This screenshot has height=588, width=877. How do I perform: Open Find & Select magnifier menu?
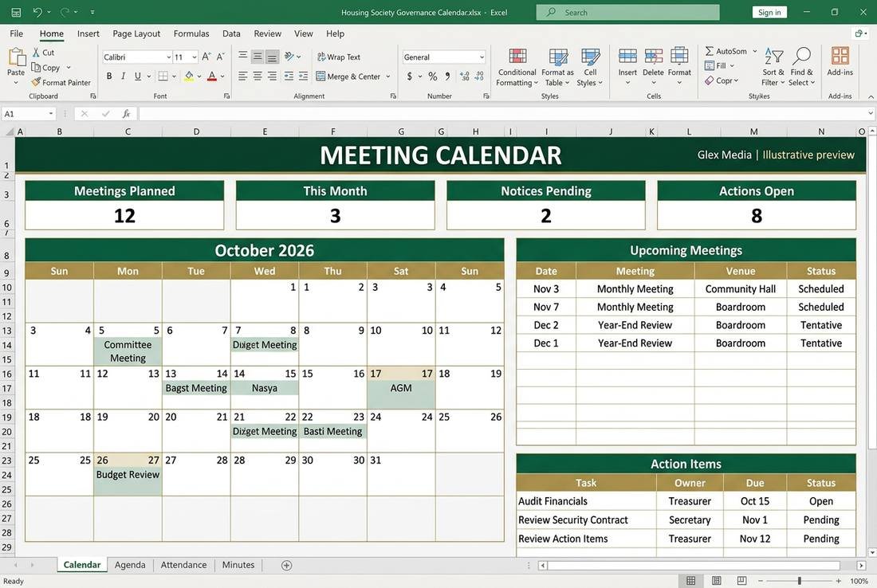click(802, 67)
